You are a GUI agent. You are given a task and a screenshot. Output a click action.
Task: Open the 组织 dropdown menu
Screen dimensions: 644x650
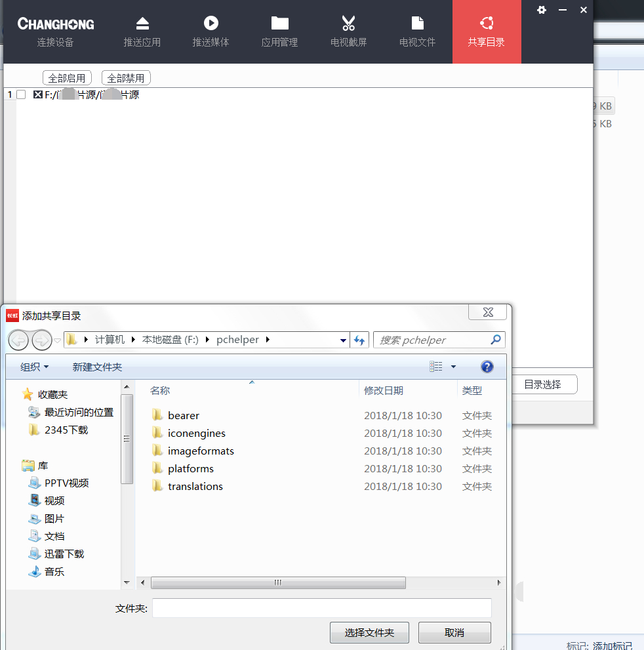point(34,367)
